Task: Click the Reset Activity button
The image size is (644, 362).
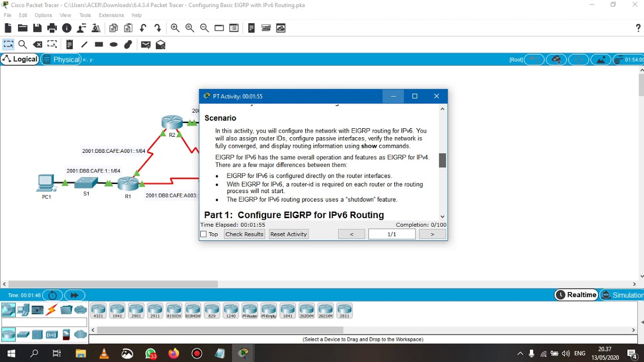Action: [x=288, y=234]
